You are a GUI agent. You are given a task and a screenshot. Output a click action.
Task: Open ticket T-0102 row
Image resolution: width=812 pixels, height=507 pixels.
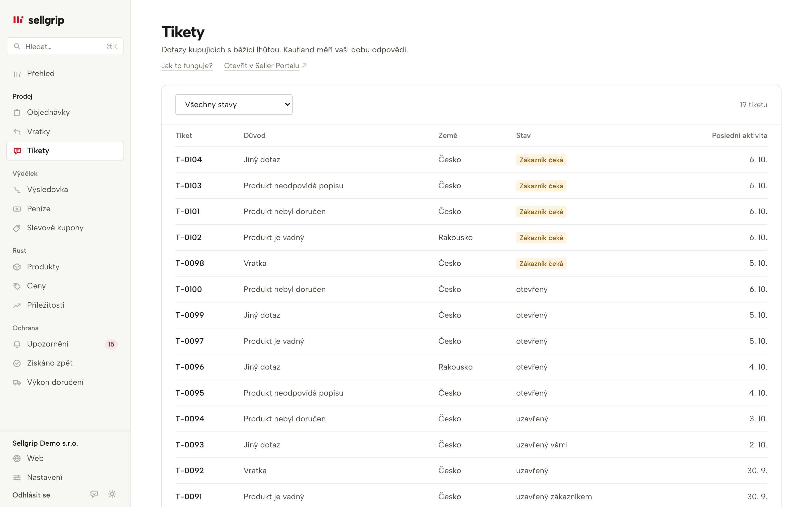471,237
